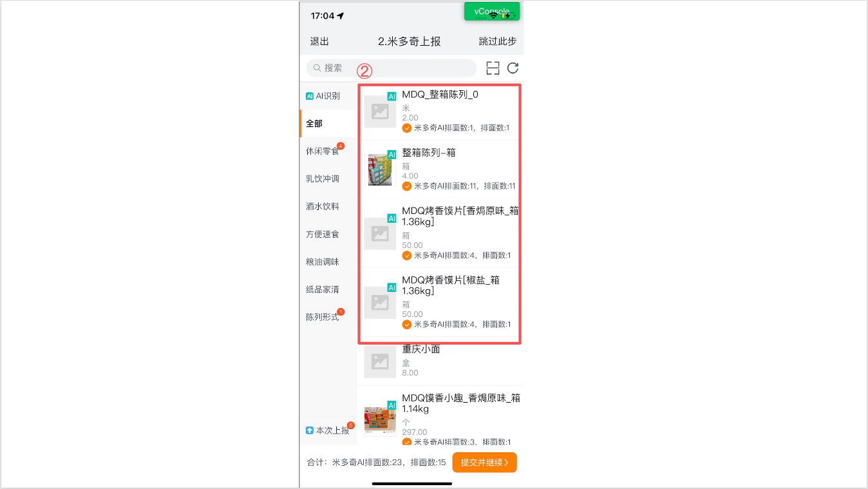Select product title 重庆小面
The image size is (868, 489).
point(421,349)
